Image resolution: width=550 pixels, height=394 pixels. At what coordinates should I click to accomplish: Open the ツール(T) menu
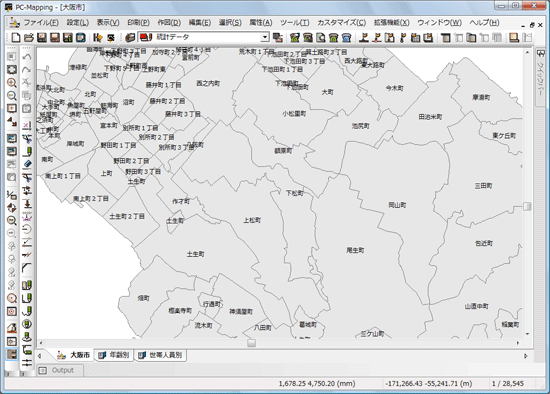[x=295, y=23]
